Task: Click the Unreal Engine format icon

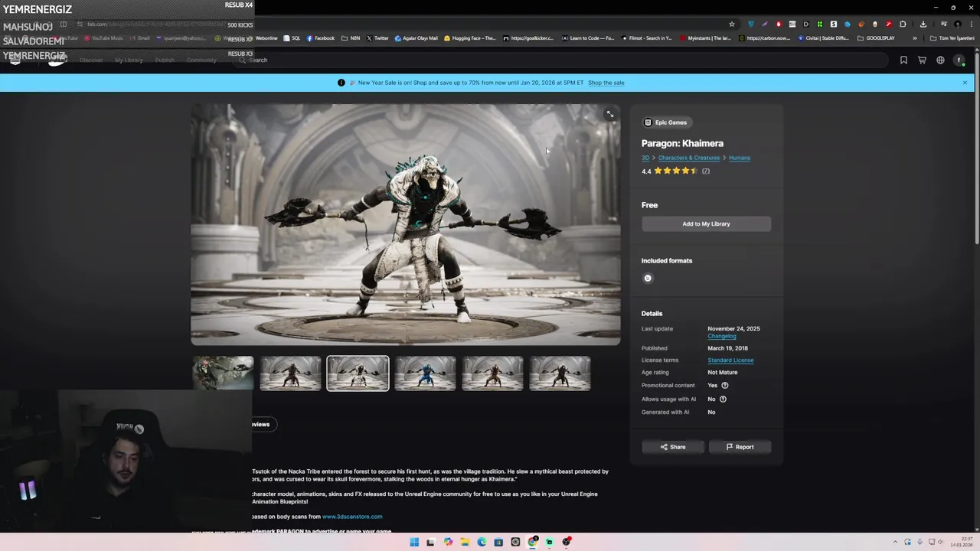Action: pyautogui.click(x=648, y=278)
